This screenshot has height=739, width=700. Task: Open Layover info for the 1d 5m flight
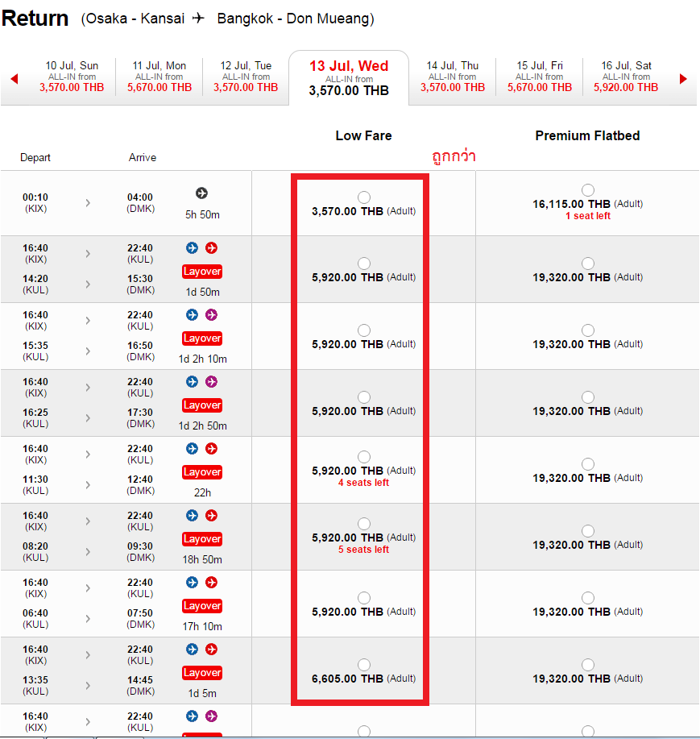pos(201,673)
